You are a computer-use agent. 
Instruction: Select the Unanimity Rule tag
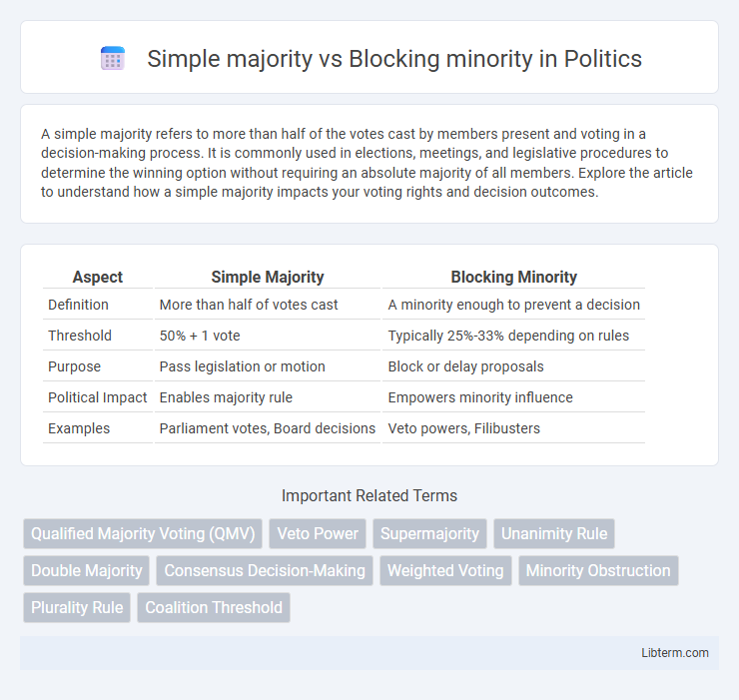(x=554, y=533)
